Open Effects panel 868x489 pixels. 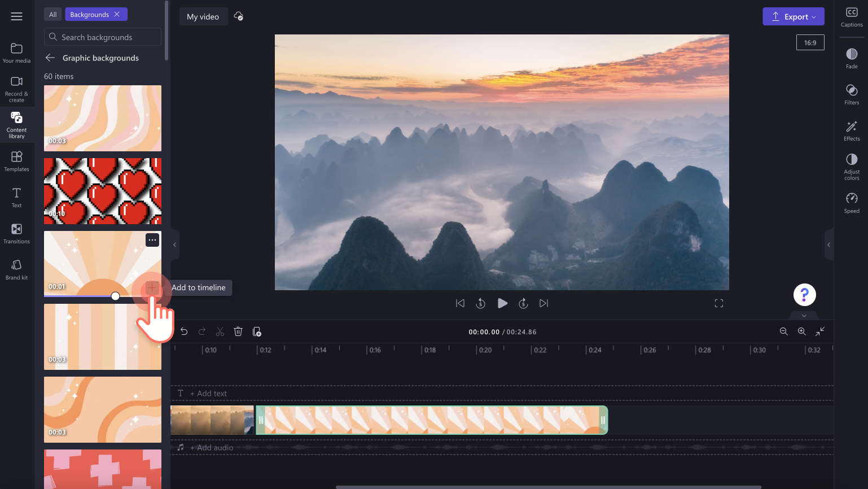[x=852, y=131]
